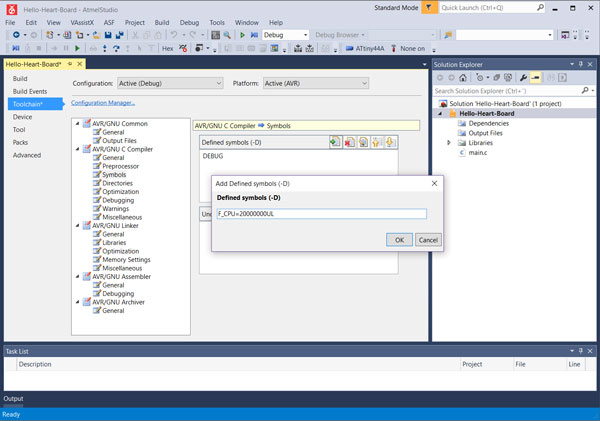Collapse the AVR/GNU C Compiler node

78,149
